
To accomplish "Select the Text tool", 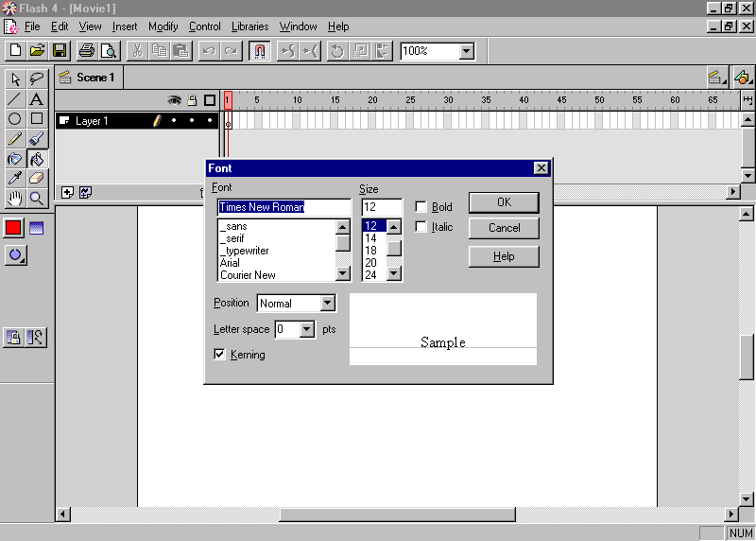I will 37,99.
